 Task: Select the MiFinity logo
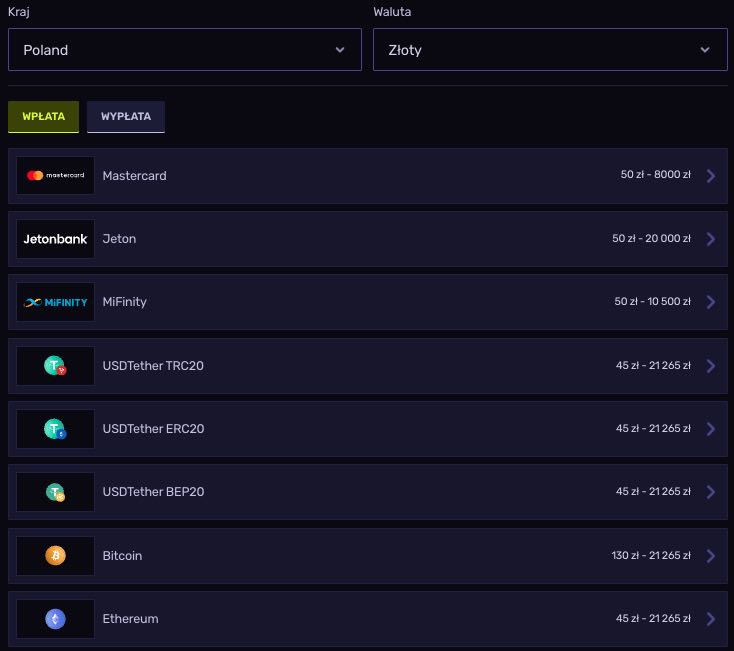55,302
